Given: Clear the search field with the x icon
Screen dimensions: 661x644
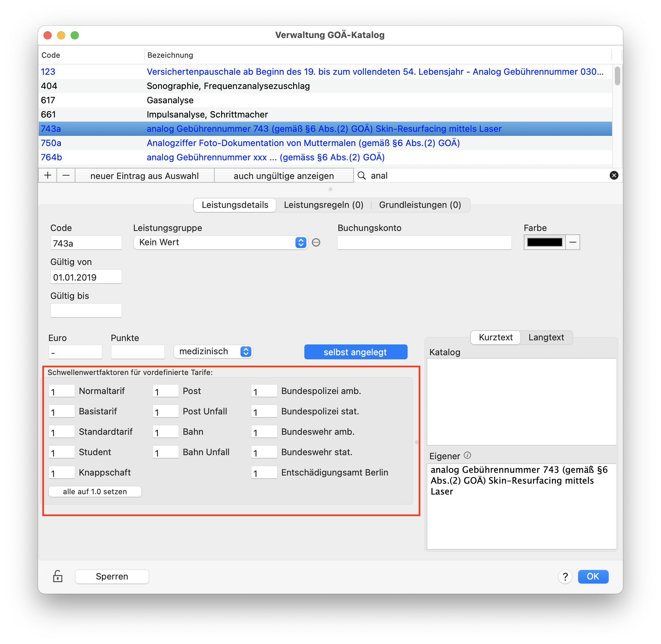Looking at the screenshot, I should [x=614, y=175].
